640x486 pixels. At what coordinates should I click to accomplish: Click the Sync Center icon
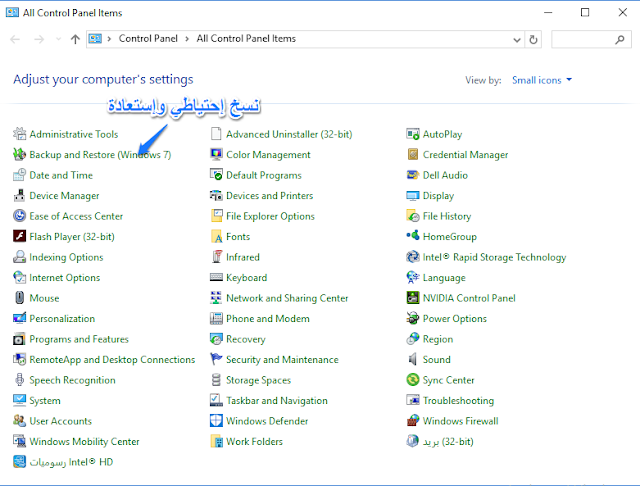coord(413,380)
